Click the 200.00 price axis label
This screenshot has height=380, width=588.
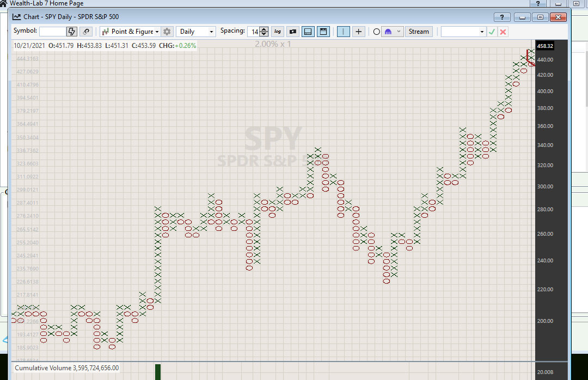545,321
